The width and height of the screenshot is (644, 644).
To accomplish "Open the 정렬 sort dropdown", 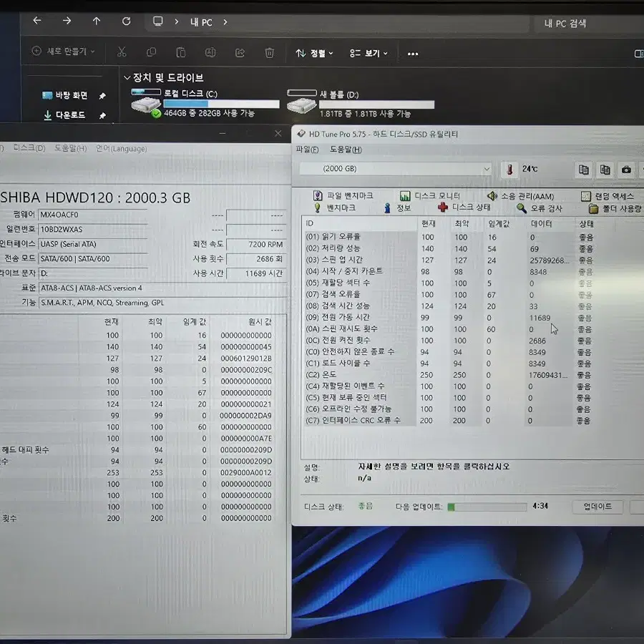I will 315,54.
